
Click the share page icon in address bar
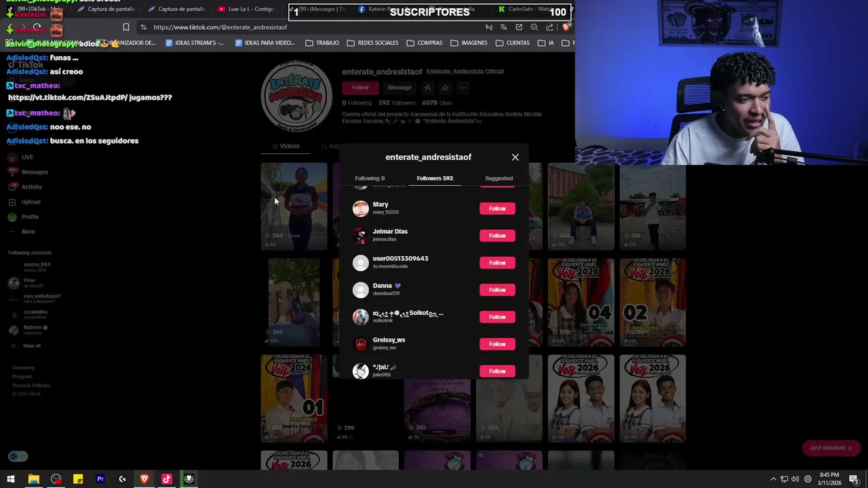click(x=549, y=27)
